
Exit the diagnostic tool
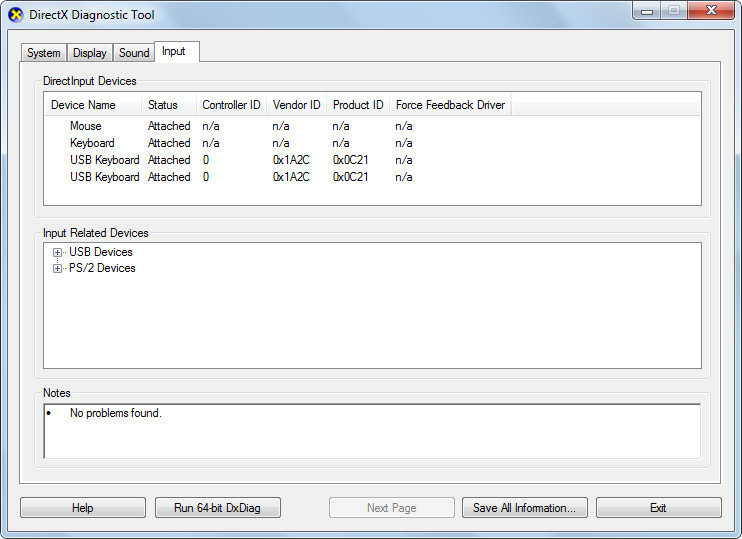click(659, 508)
